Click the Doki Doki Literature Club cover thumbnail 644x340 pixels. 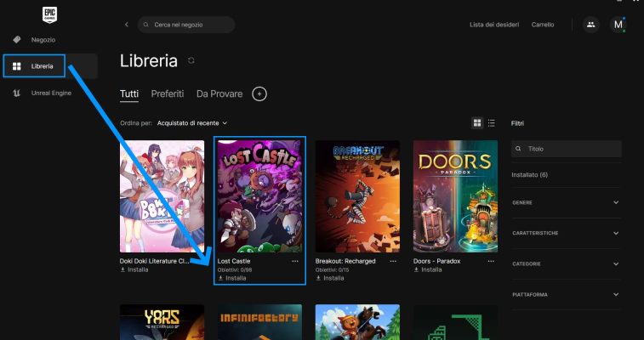(162, 196)
